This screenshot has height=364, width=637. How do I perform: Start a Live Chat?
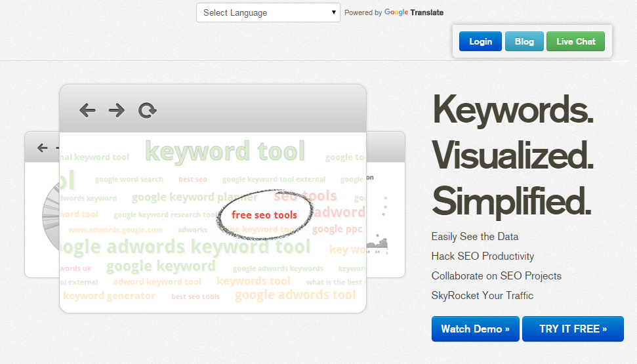[575, 41]
